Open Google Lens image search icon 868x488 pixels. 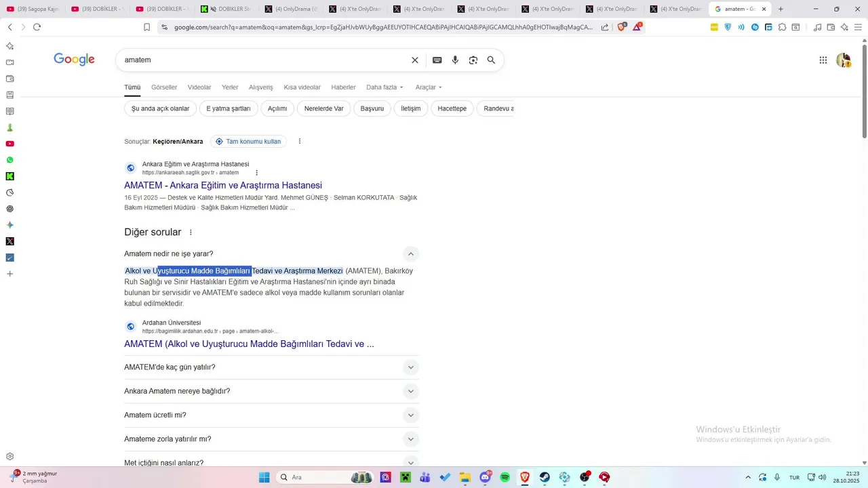[x=473, y=60]
